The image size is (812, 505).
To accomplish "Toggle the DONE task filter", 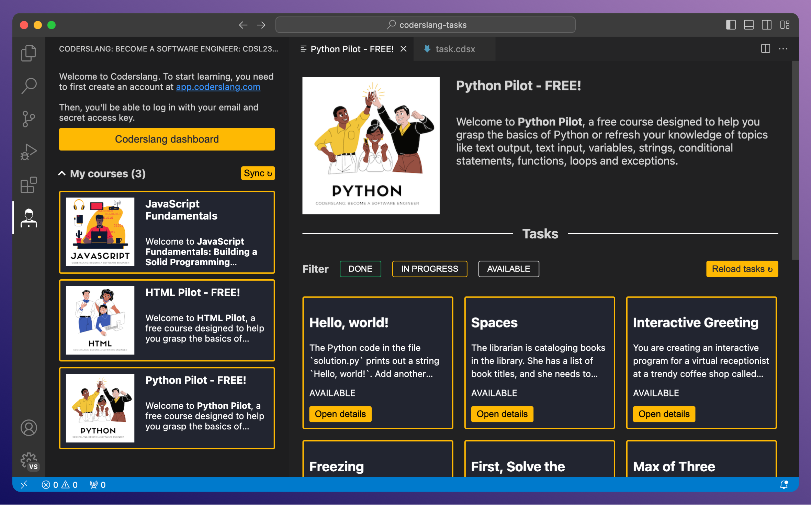I will (x=360, y=269).
